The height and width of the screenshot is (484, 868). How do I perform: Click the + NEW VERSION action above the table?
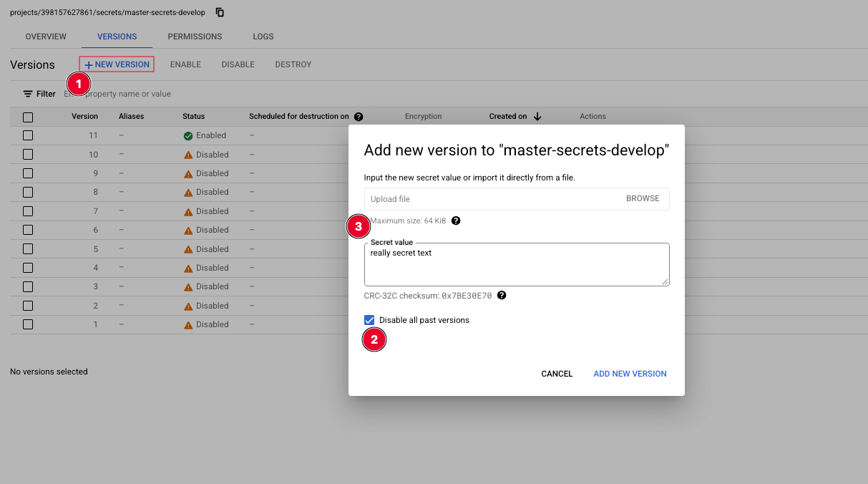coord(116,64)
